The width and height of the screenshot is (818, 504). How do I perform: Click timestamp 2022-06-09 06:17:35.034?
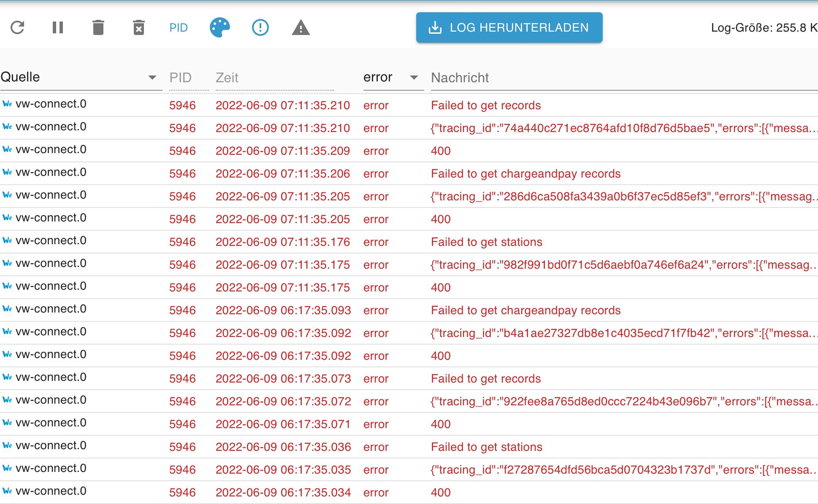(x=283, y=493)
